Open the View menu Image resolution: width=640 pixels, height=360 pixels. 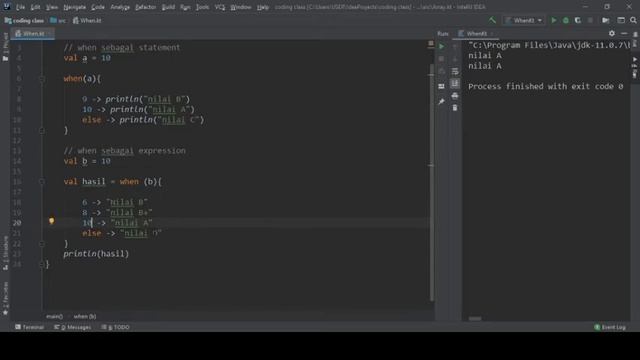click(x=52, y=7)
